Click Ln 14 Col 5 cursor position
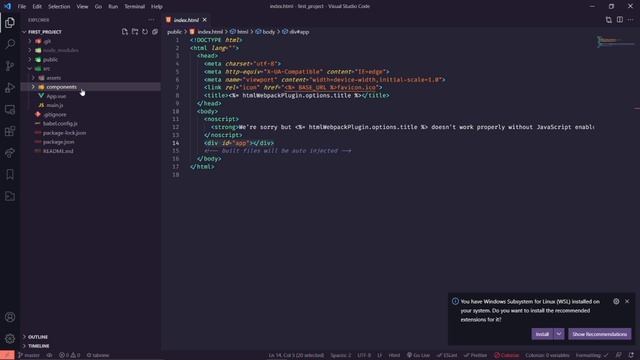 pos(296,355)
